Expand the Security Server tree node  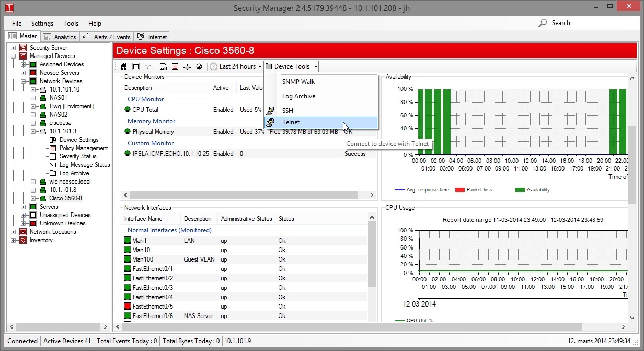pos(14,48)
